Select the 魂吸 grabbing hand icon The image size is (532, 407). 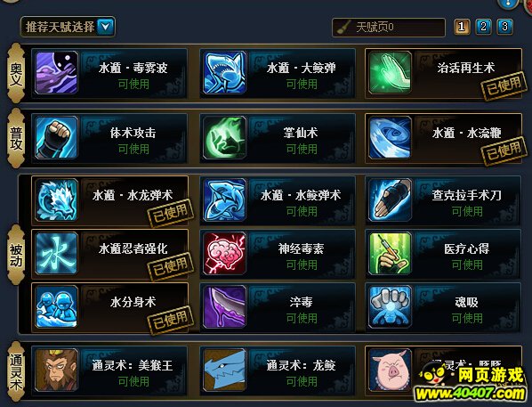(x=390, y=306)
